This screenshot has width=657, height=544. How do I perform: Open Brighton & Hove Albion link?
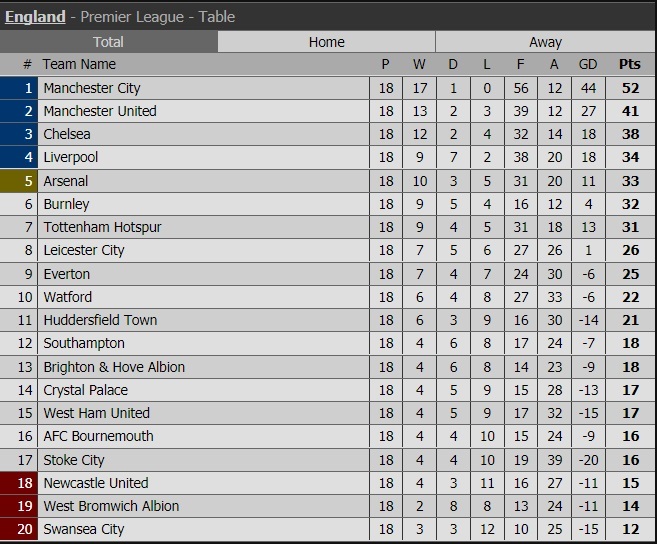click(114, 367)
